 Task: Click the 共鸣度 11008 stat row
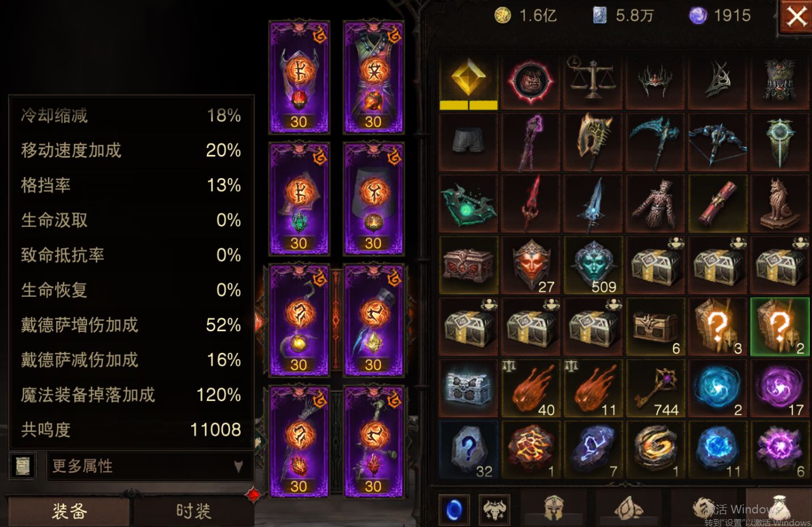131,430
